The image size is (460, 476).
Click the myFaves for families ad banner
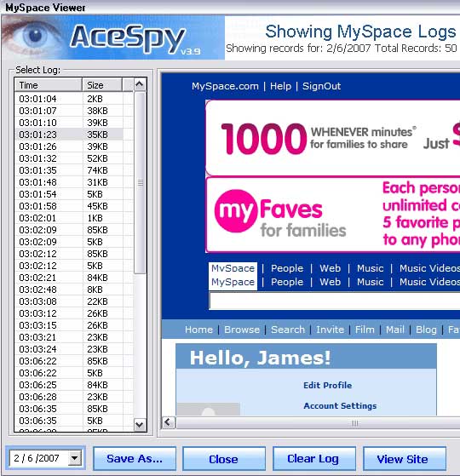[333, 215]
